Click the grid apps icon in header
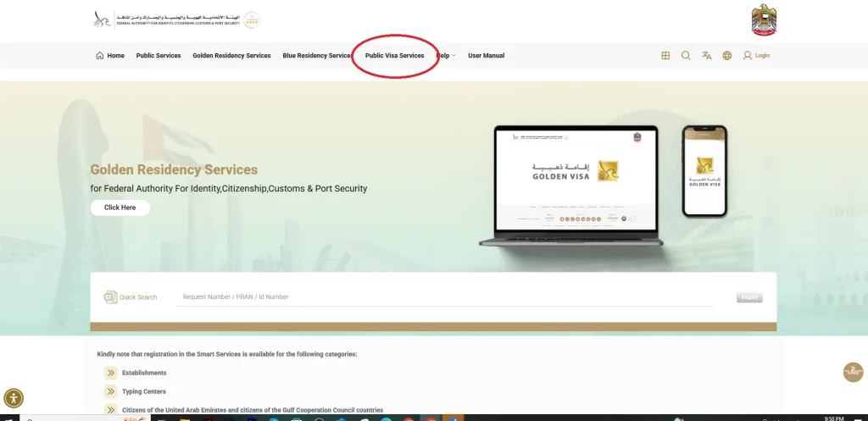Viewport: 868px width, 421px height. point(665,55)
